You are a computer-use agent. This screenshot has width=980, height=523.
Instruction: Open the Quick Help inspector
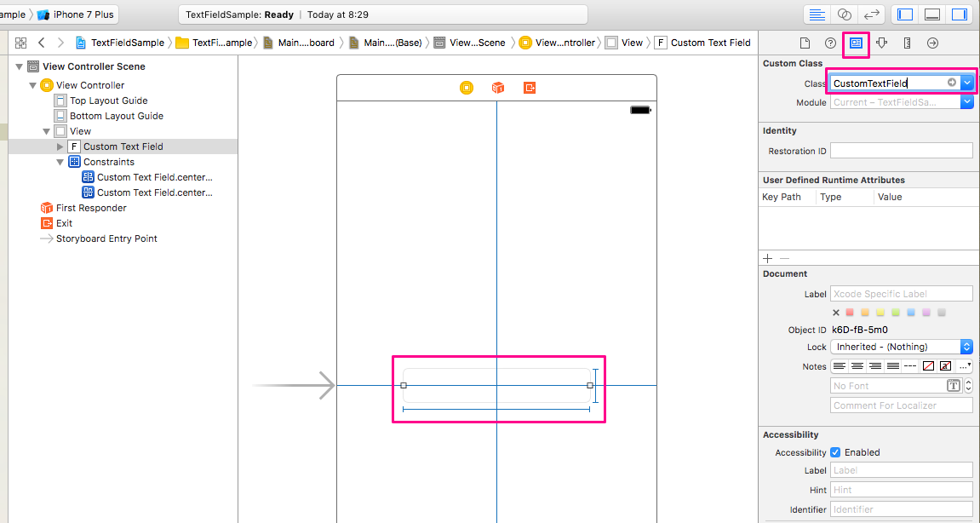tap(830, 43)
